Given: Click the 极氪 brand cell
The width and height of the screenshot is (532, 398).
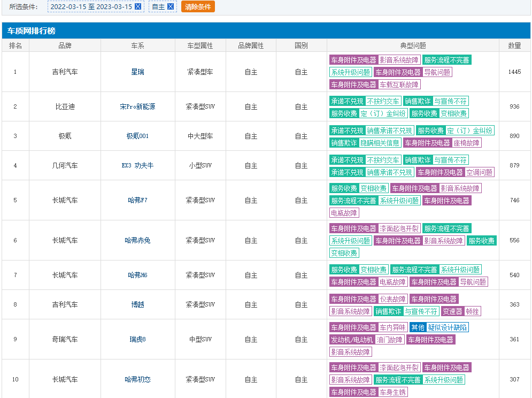Looking at the screenshot, I should (65, 136).
